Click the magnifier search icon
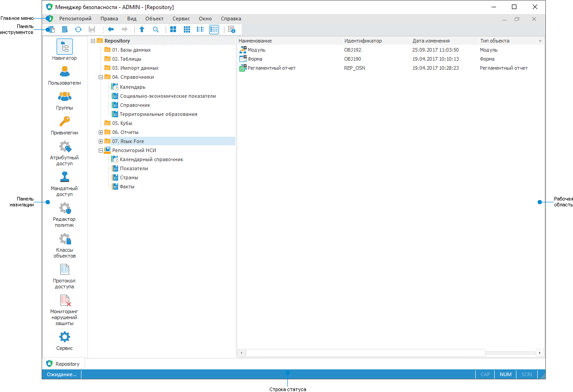Viewport: 573px width, 392px height. click(156, 29)
